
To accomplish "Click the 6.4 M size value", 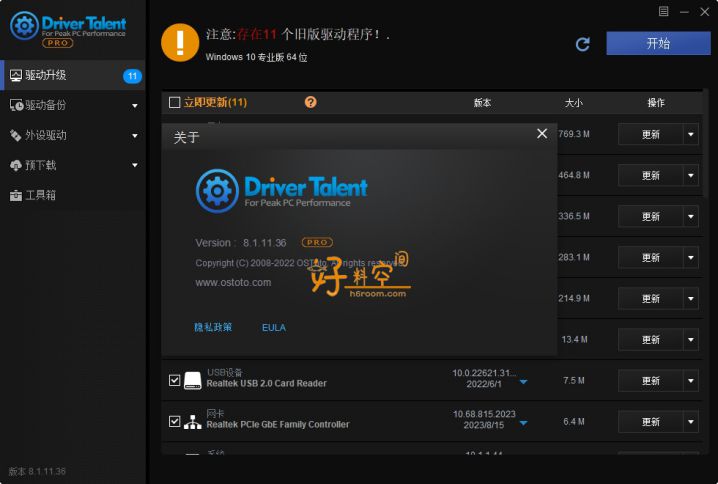I will click(x=574, y=422).
